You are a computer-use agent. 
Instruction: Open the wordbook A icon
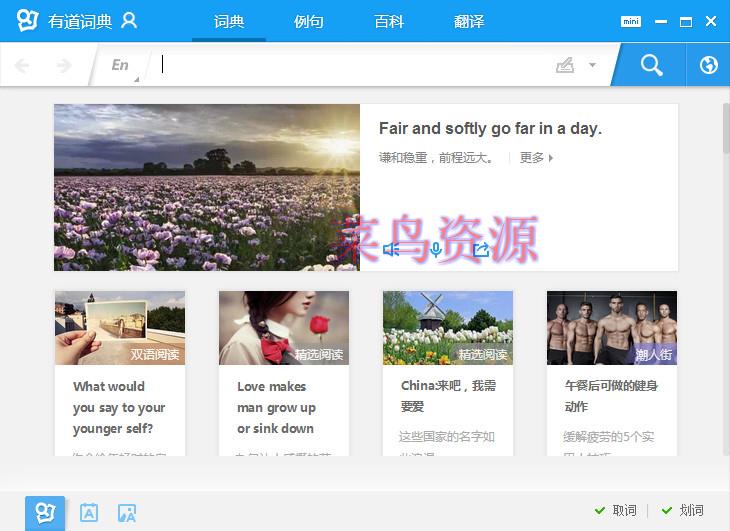(88, 513)
